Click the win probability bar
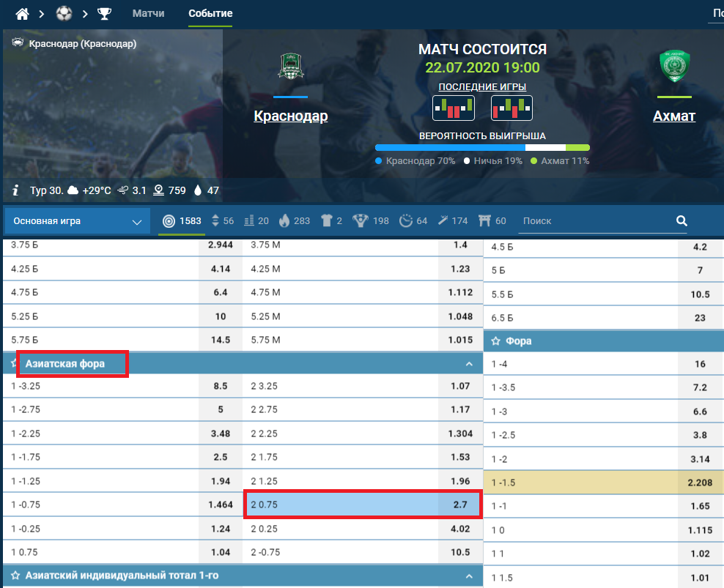724x588 pixels. [x=481, y=147]
